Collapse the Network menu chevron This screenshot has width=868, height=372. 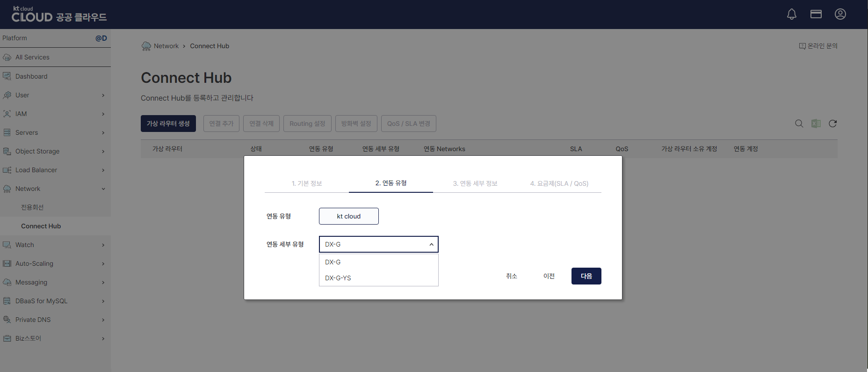click(103, 189)
